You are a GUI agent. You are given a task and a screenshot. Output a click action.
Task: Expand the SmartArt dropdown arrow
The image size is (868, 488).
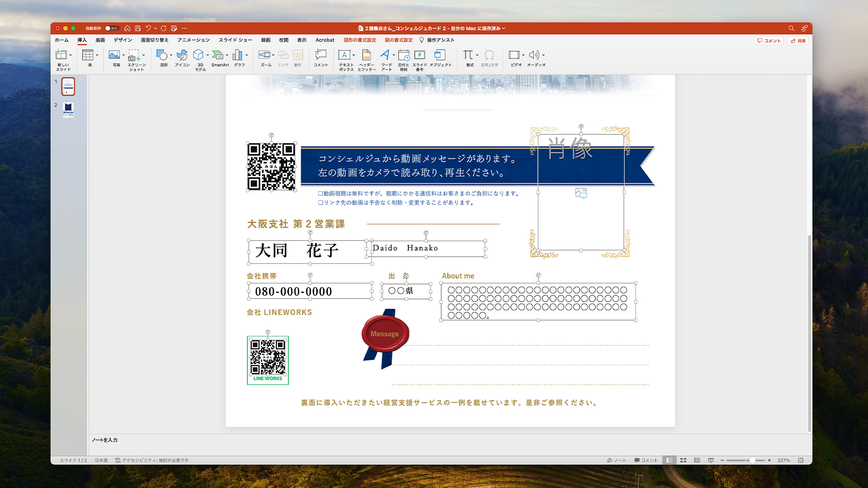click(x=227, y=55)
